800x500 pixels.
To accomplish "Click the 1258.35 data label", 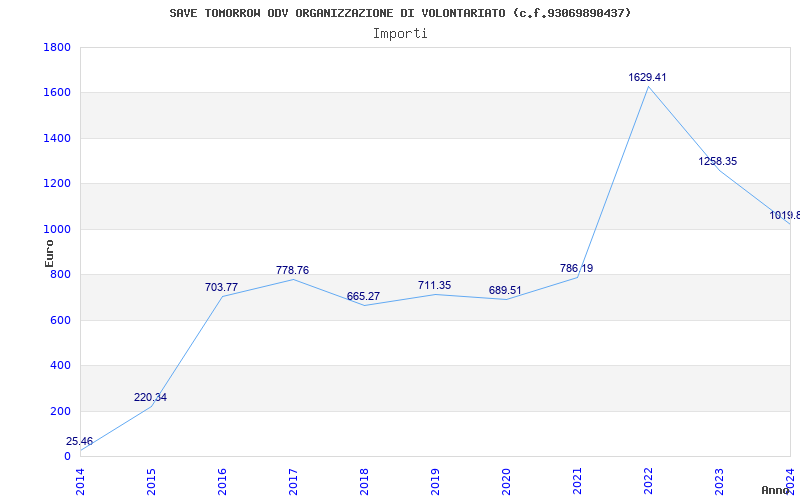I will (x=718, y=161).
